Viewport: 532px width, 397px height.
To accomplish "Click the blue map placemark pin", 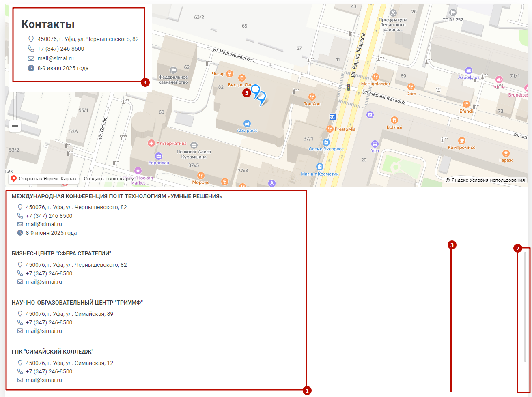I will (x=256, y=90).
